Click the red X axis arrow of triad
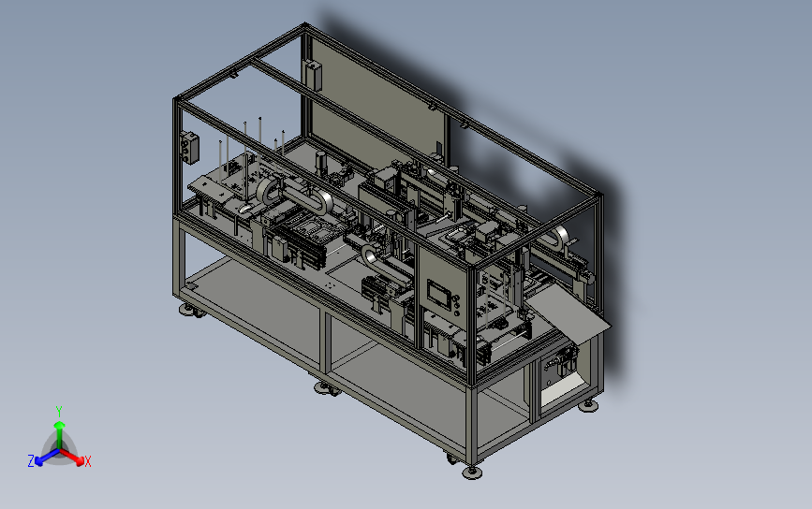This screenshot has width=812, height=509. (73, 457)
